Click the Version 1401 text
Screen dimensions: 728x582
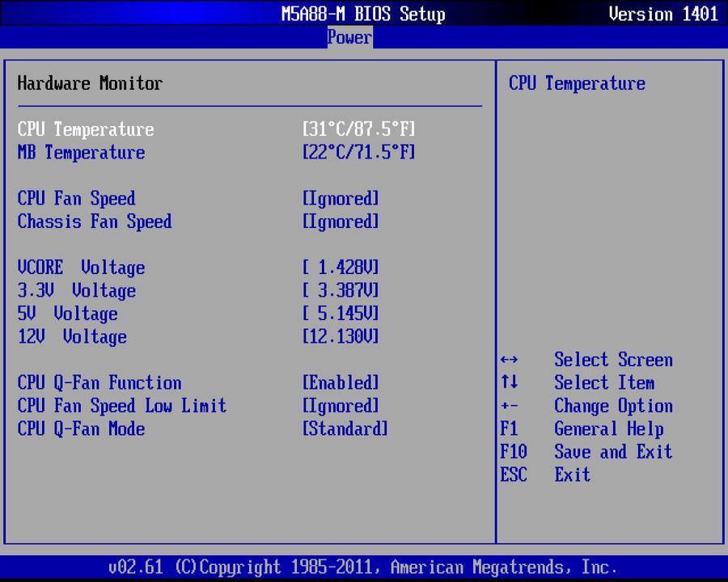click(663, 14)
